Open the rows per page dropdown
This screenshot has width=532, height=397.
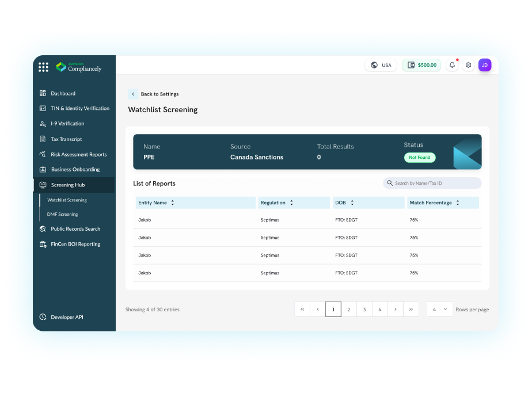point(439,309)
